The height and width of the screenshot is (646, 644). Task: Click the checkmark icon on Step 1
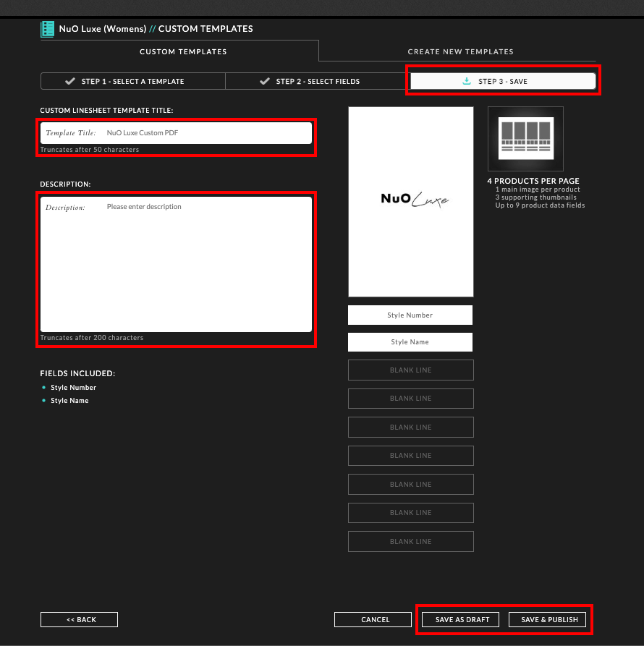pos(70,81)
